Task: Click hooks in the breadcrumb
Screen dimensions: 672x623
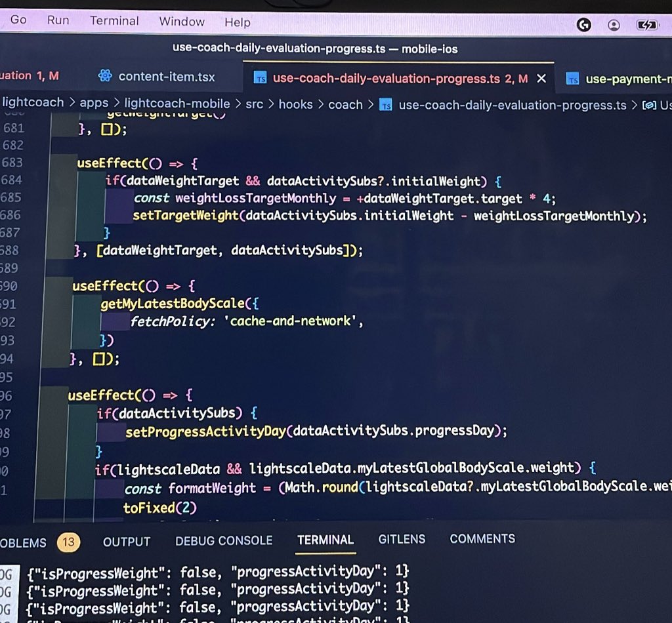Action: click(x=296, y=104)
